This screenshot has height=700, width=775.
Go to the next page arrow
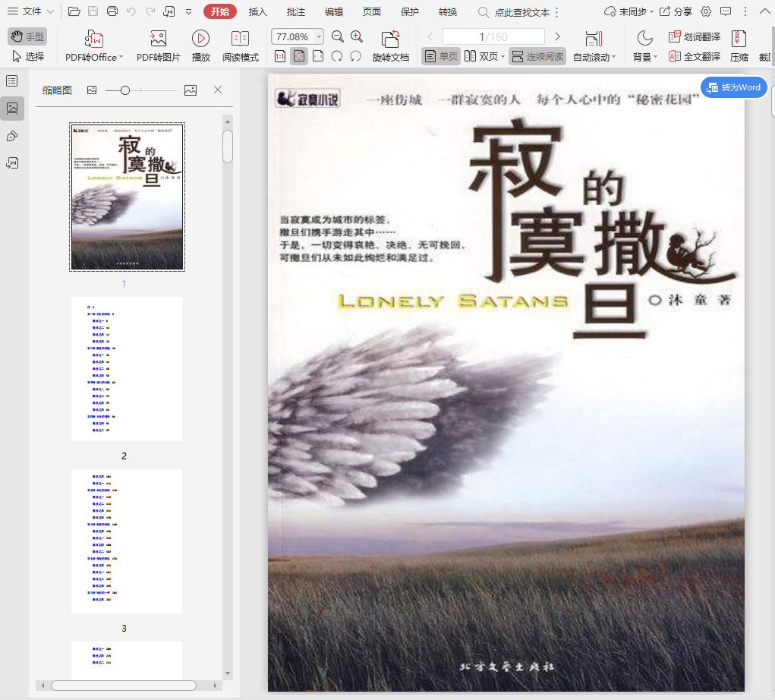pyautogui.click(x=557, y=36)
